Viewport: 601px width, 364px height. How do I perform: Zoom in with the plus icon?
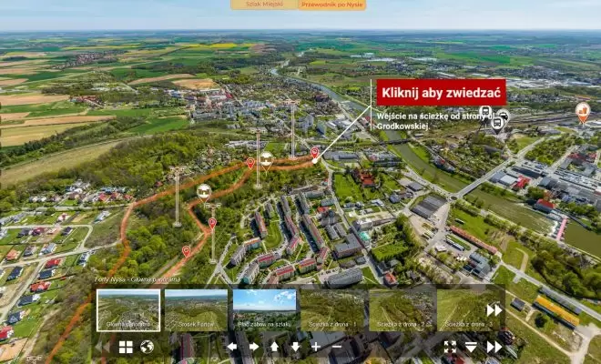[x=316, y=347]
